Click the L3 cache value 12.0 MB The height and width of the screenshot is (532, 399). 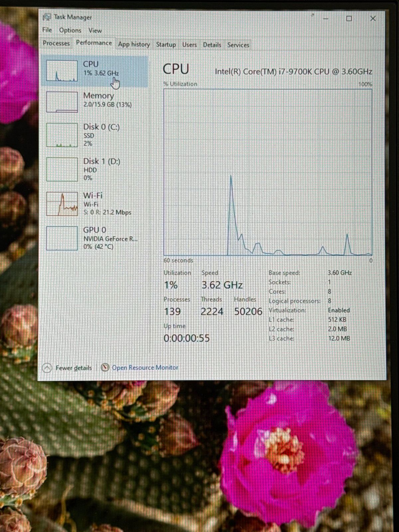[339, 338]
